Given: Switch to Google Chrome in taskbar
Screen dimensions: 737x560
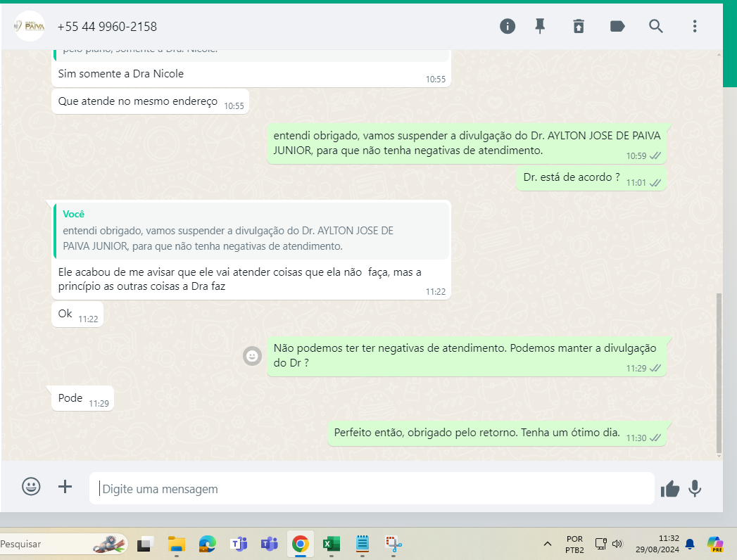Looking at the screenshot, I should [301, 544].
